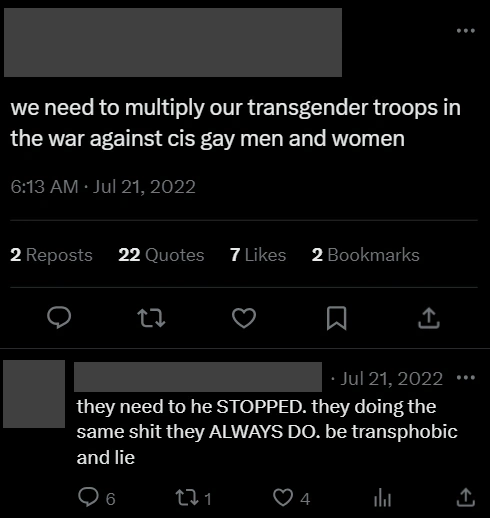Like the main tweet heart icon
The image size is (490, 518).
[x=244, y=318]
